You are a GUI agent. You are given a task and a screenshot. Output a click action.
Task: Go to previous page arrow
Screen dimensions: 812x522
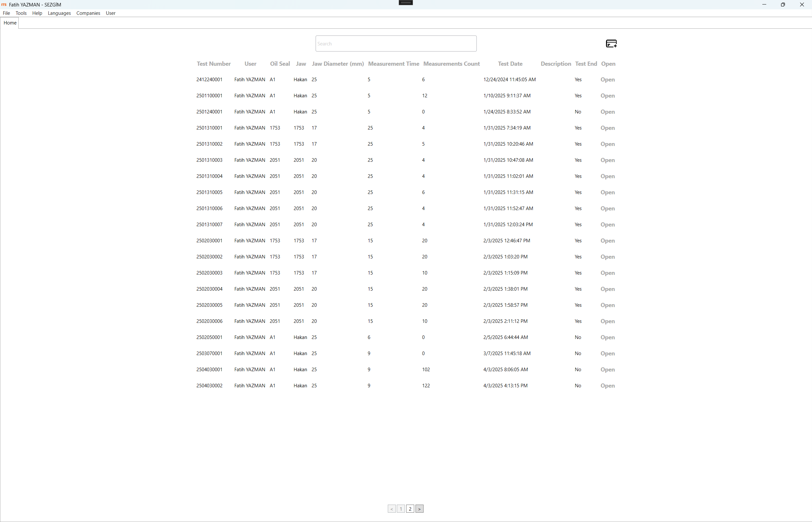(x=392, y=509)
